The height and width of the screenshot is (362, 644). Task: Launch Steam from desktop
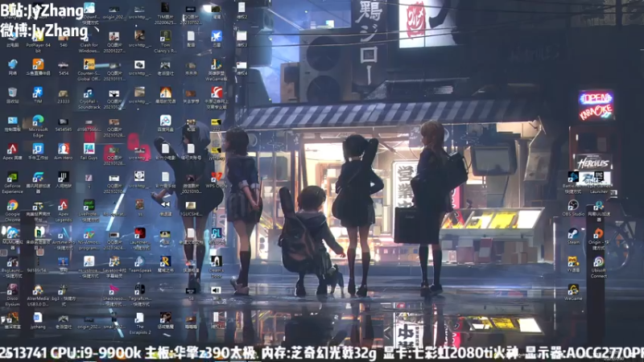pos(573,236)
